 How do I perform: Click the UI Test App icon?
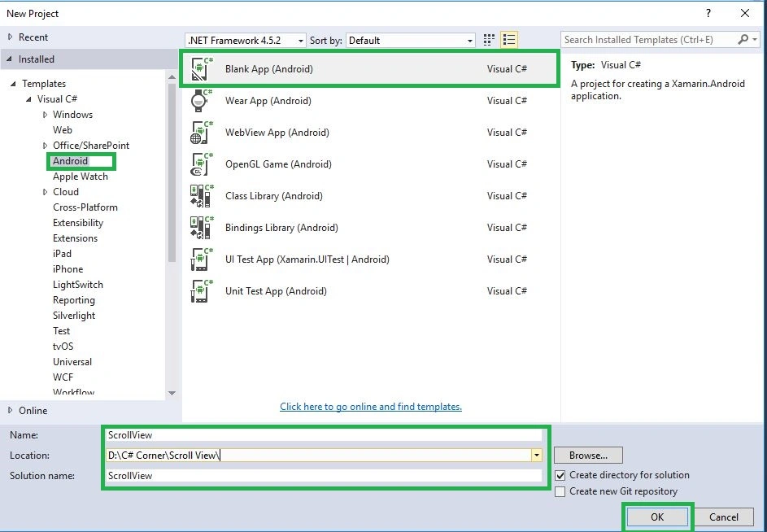[x=202, y=259]
